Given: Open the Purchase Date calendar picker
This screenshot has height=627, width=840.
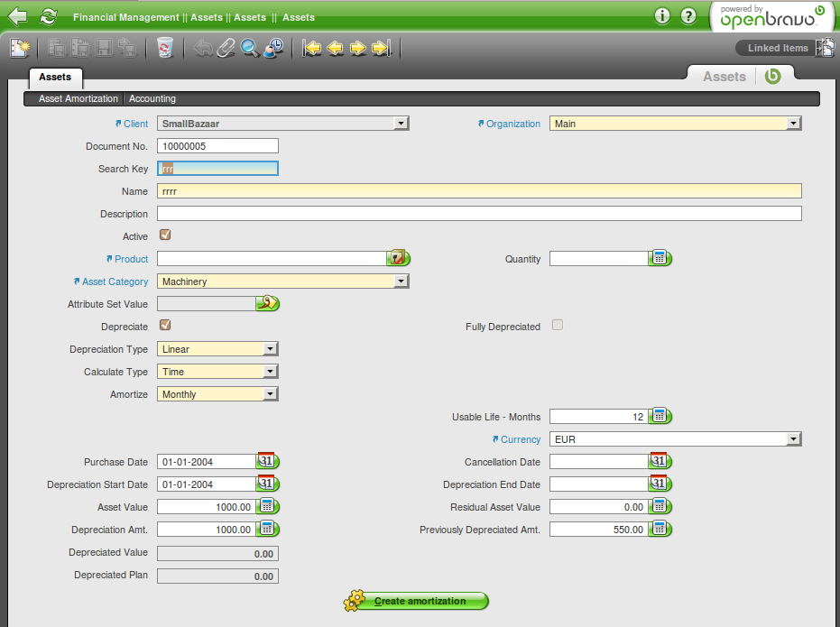Looking at the screenshot, I should [267, 462].
